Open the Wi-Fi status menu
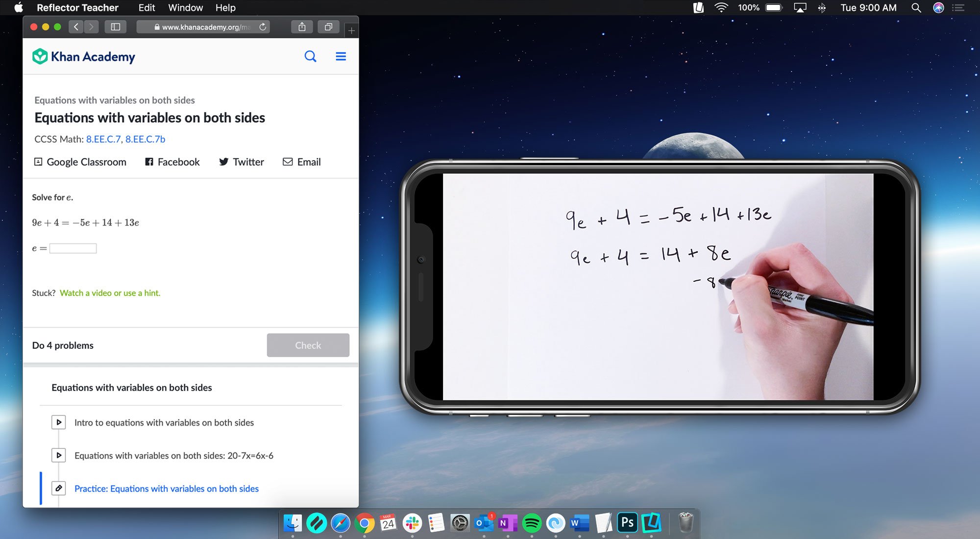980x539 pixels. [721, 7]
